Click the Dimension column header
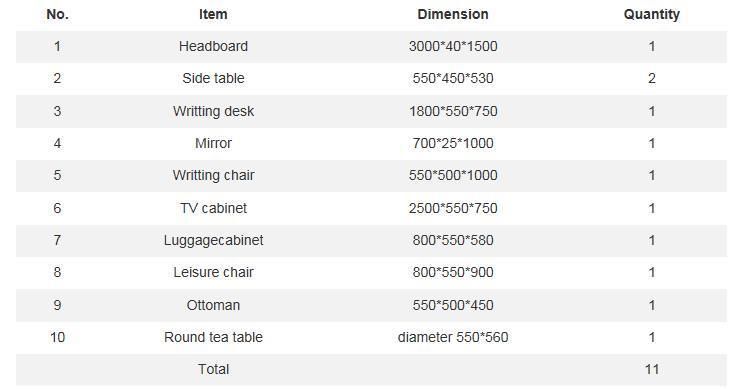Viewport: 743px width, 389px height. [x=453, y=14]
